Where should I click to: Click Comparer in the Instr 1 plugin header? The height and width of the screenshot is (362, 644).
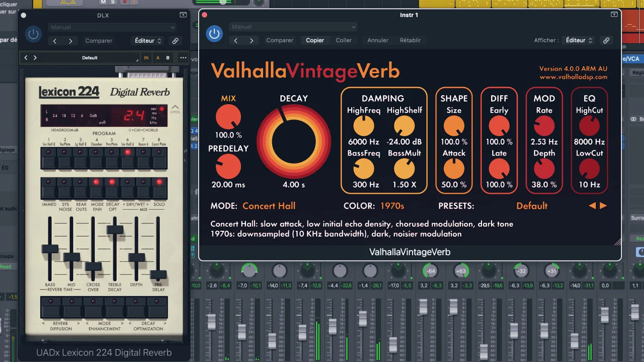tap(280, 40)
